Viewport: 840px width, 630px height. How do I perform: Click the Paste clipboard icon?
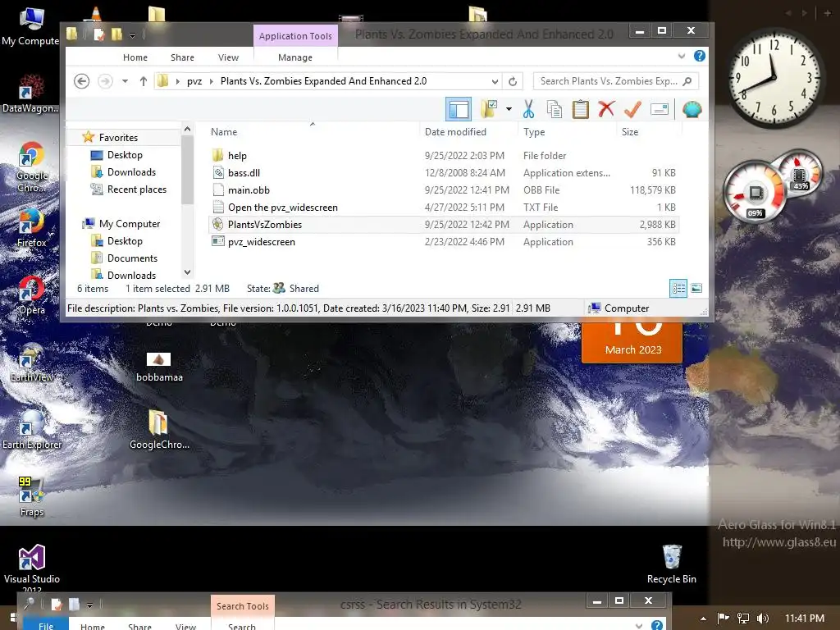pyautogui.click(x=580, y=109)
